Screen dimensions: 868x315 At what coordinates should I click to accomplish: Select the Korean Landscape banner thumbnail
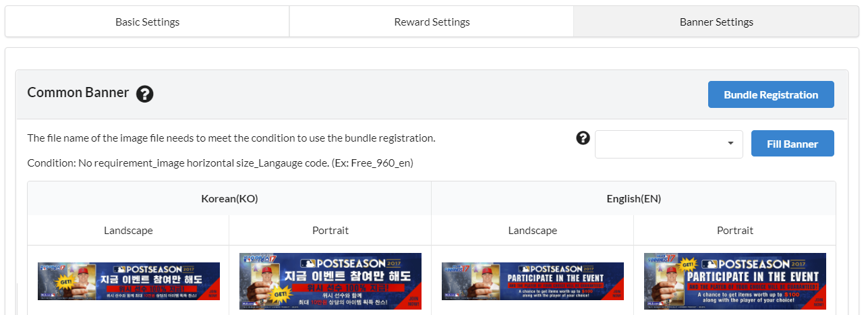tap(129, 281)
